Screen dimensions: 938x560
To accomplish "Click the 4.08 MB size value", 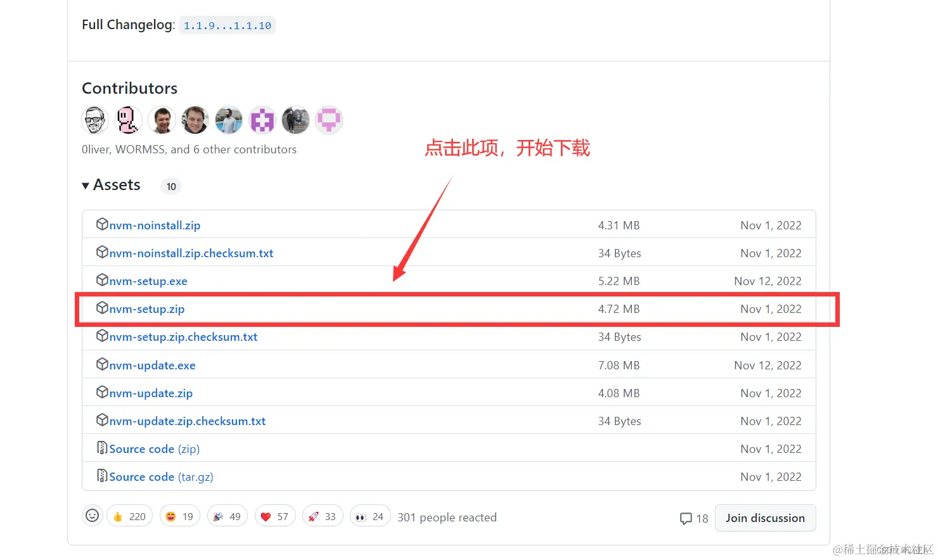I will [x=619, y=393].
